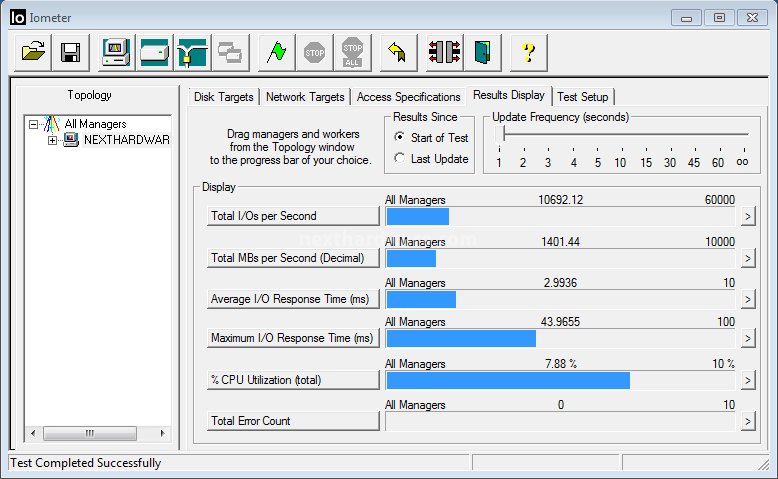Click the value 43.9655
Image resolution: width=778 pixels, height=479 pixels.
560,322
